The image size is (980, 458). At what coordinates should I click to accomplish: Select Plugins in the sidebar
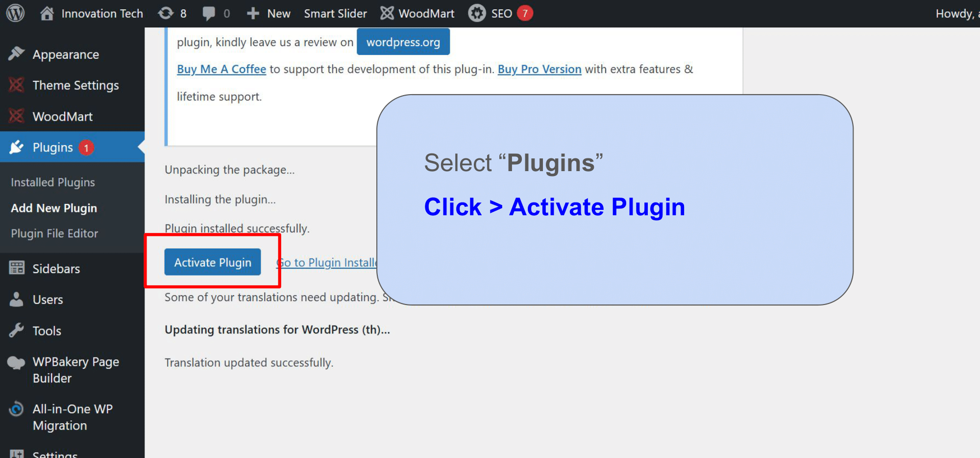pyautogui.click(x=52, y=148)
